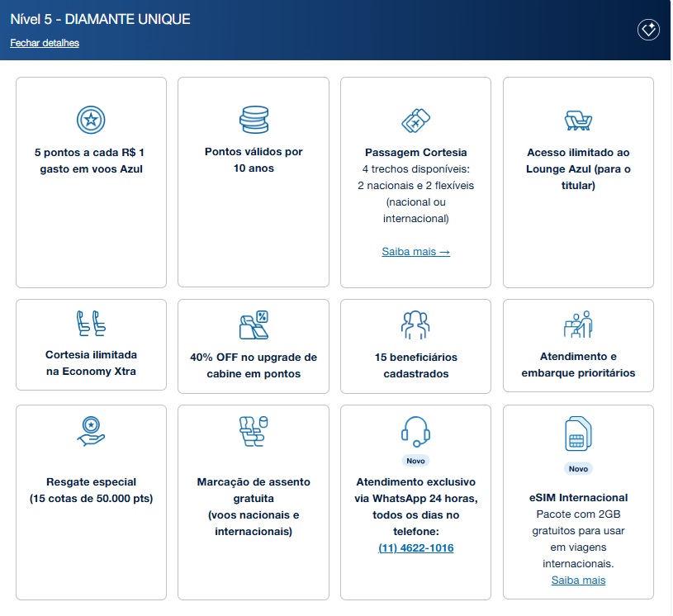Click the SIM card icon for eSIM Internacional
Screen dimensions: 673x616
pos(578,434)
